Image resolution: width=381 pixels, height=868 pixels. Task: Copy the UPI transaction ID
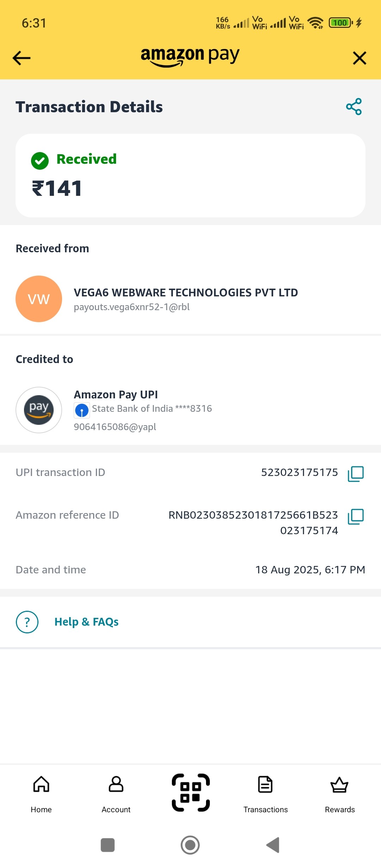[x=356, y=474]
